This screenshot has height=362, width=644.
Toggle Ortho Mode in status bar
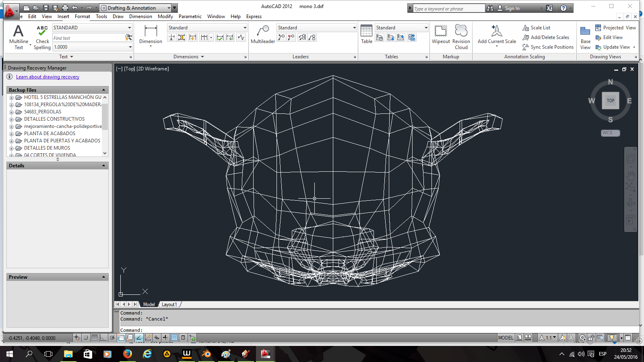tap(103, 338)
